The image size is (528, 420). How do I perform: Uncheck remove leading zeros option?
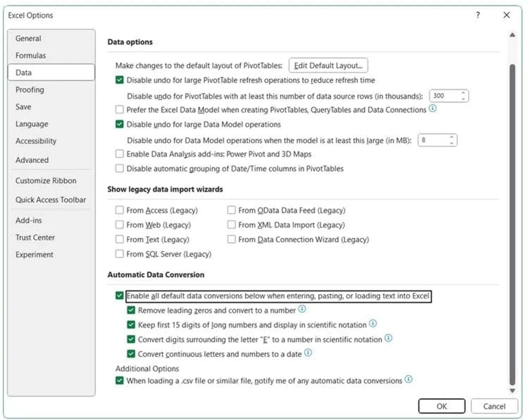coord(131,310)
